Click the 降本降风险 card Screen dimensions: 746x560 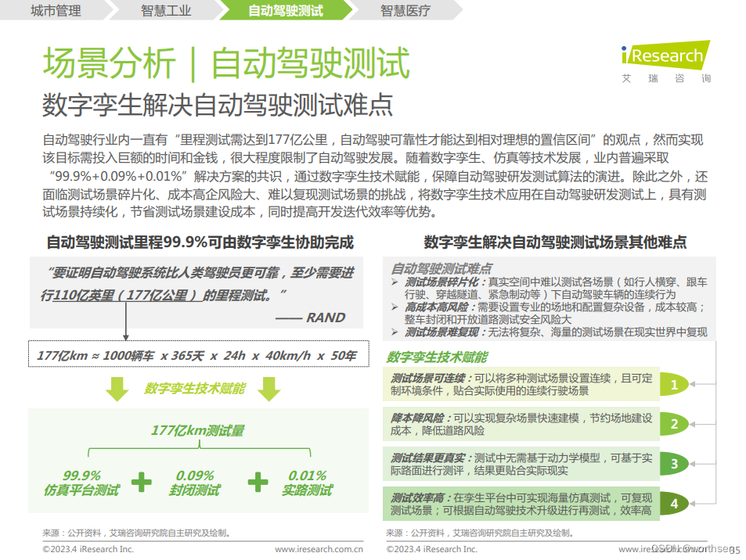(x=521, y=424)
